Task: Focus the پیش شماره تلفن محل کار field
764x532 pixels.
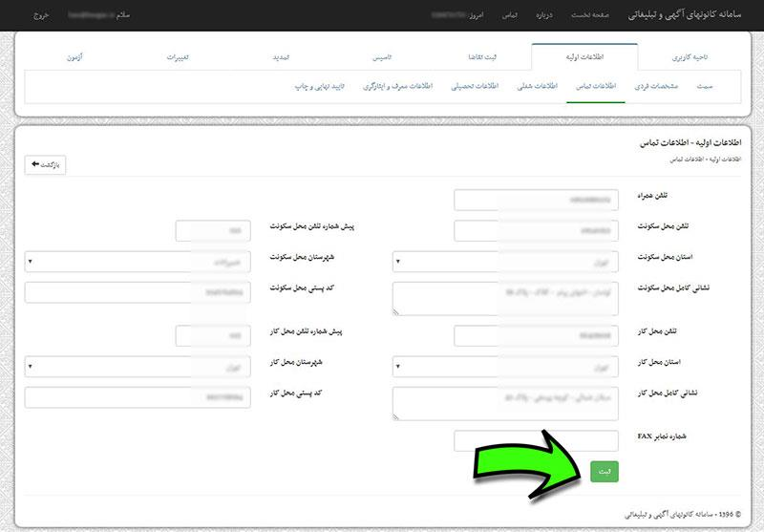Action: tap(213, 335)
